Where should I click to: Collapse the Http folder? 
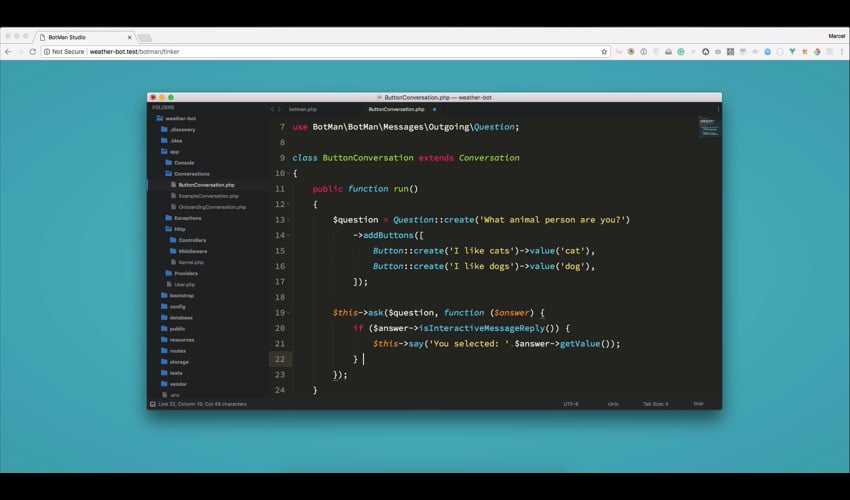coord(176,229)
